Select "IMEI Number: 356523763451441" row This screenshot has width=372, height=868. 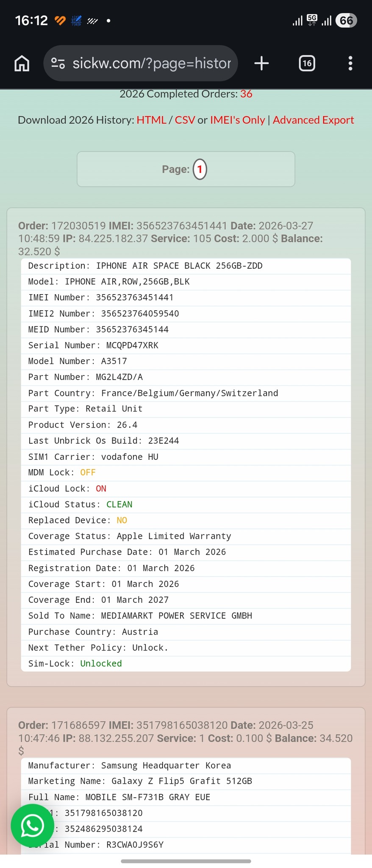[186, 298]
